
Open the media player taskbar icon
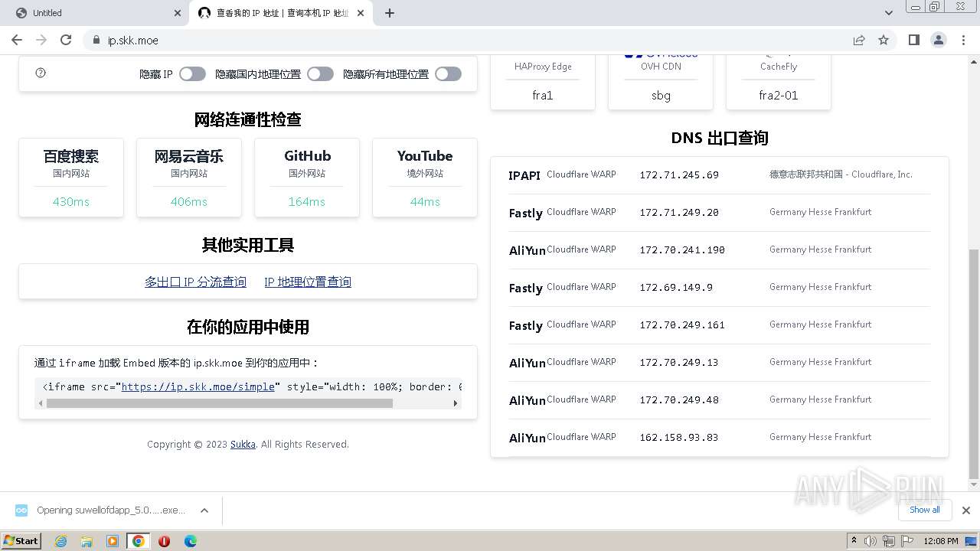click(113, 541)
